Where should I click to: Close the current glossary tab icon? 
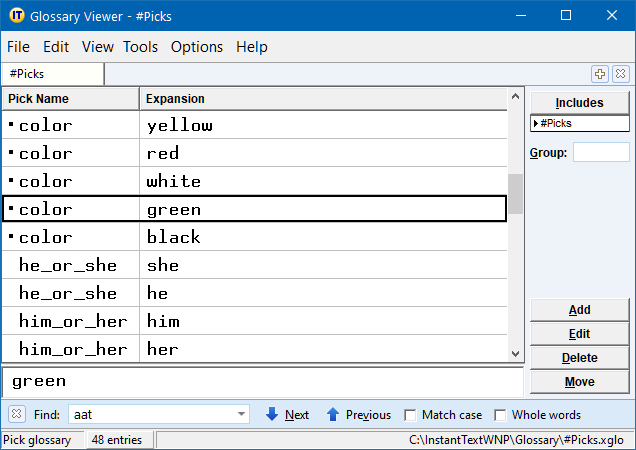(620, 74)
